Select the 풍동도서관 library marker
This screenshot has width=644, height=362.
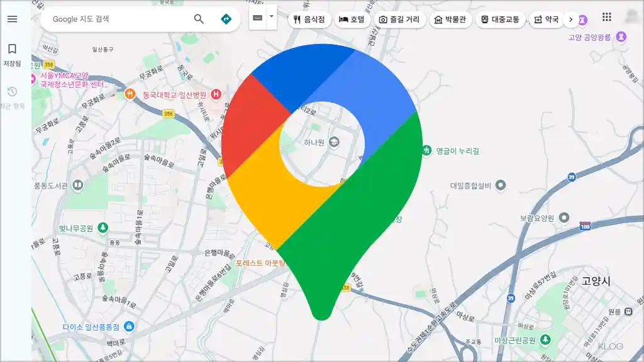(77, 185)
